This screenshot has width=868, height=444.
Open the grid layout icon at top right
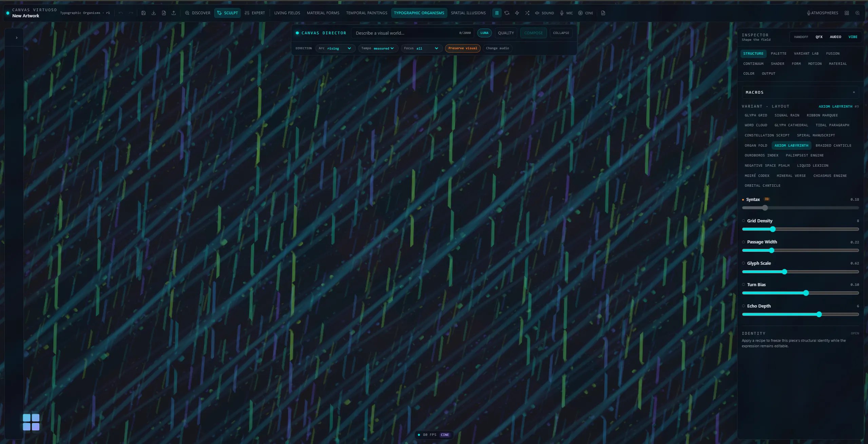pyautogui.click(x=847, y=13)
